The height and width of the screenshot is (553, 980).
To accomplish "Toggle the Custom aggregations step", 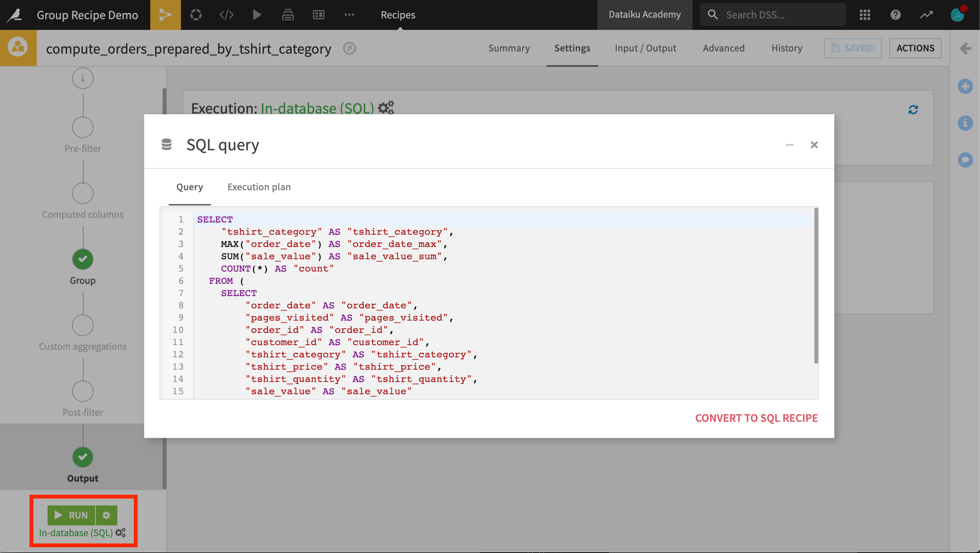I will [82, 325].
